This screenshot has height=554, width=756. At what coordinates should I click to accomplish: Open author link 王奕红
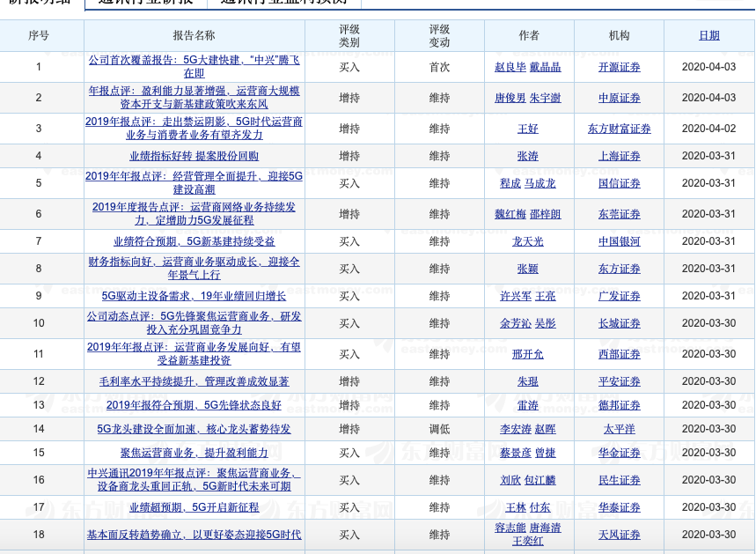tap(527, 541)
